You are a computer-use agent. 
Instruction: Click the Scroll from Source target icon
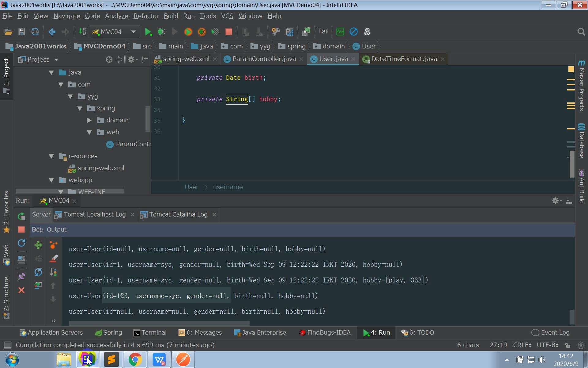pos(109,59)
